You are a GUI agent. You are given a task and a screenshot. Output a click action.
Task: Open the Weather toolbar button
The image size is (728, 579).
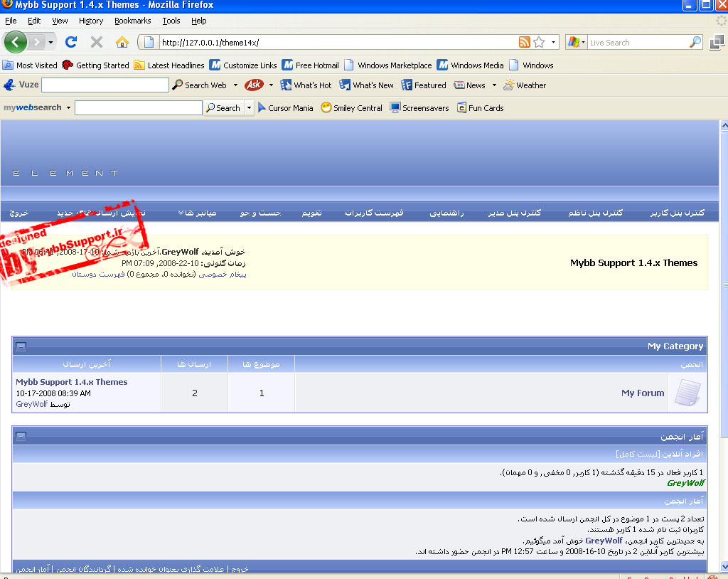coord(525,85)
